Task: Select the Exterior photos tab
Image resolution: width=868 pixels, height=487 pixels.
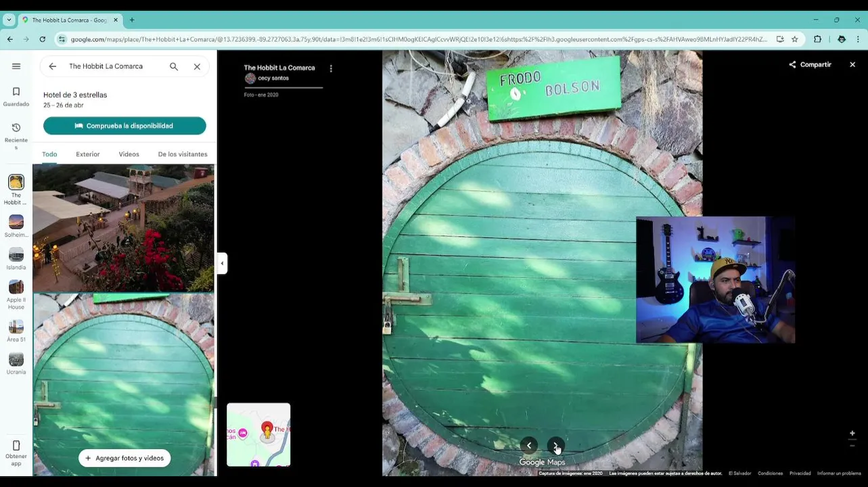Action: click(x=88, y=154)
